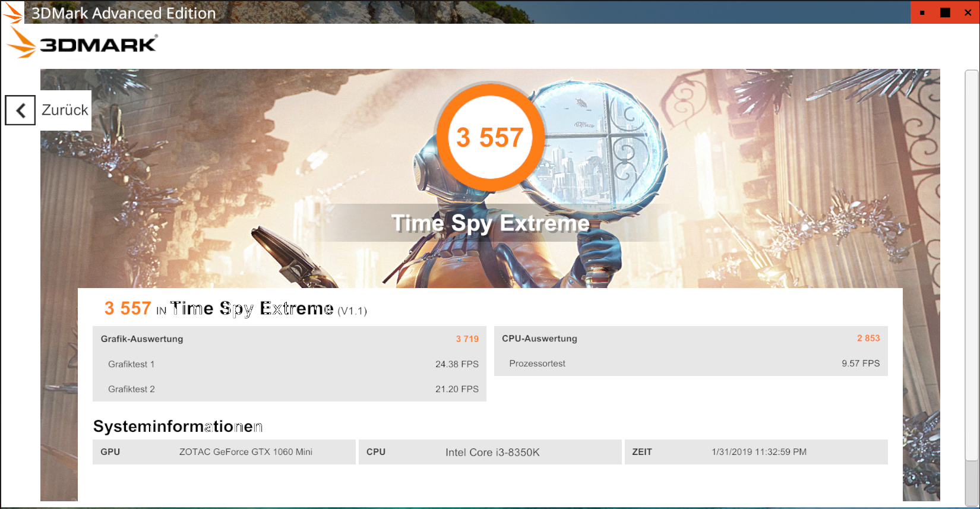980x509 pixels.
Task: Click the orange 3 557 score circle
Action: point(490,137)
